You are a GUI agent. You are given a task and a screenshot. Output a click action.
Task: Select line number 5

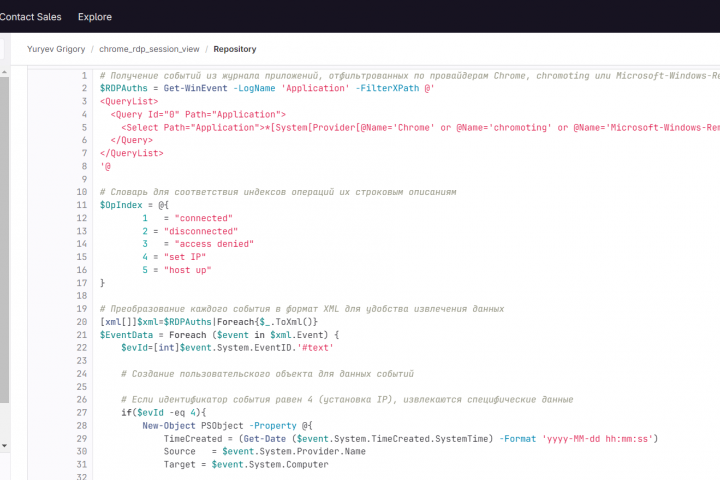point(84,127)
